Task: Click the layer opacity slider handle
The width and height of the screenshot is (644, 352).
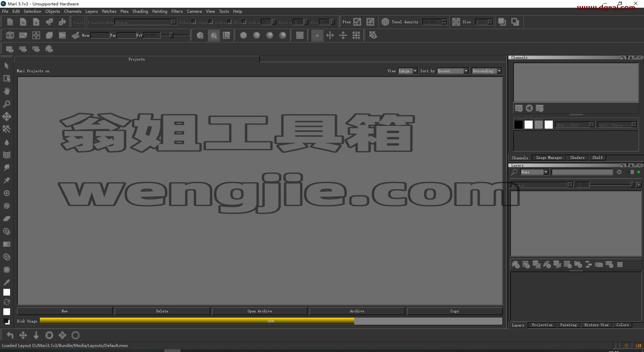Action: point(632,185)
